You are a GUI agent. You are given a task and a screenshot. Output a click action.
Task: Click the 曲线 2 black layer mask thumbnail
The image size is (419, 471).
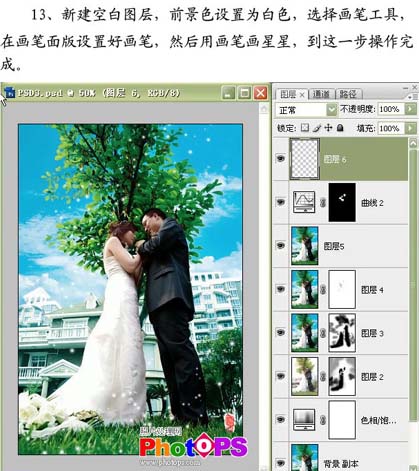click(x=342, y=202)
